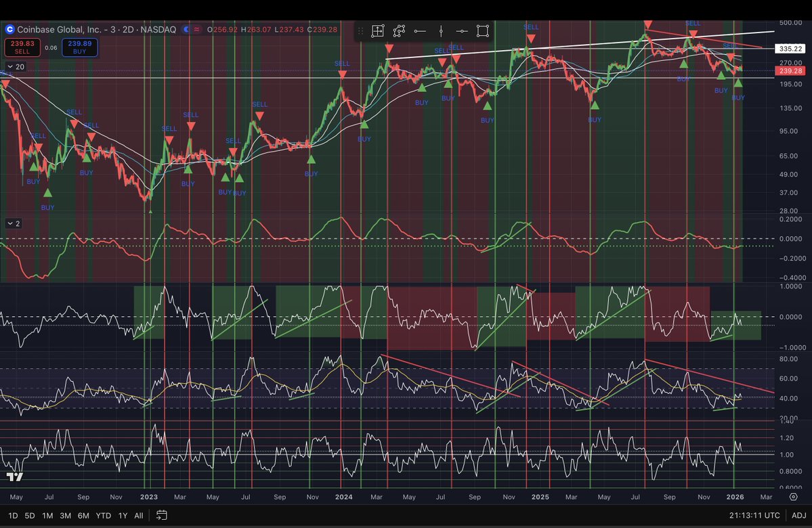Set chart range to 5D

30,516
